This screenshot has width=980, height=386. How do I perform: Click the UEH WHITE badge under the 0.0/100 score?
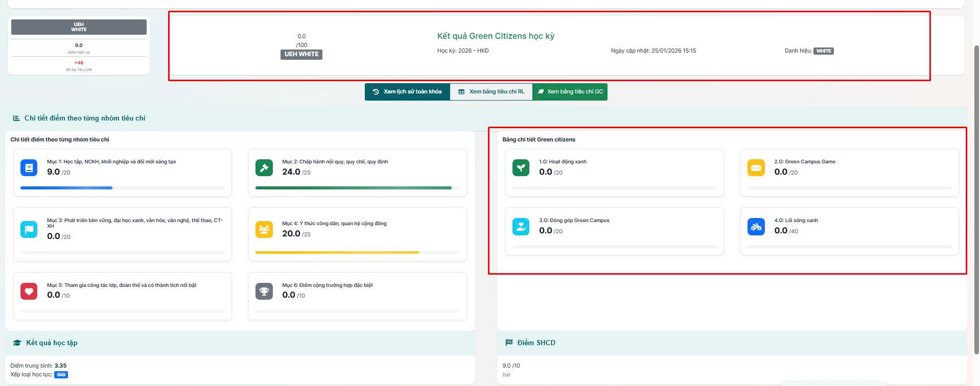point(301,54)
